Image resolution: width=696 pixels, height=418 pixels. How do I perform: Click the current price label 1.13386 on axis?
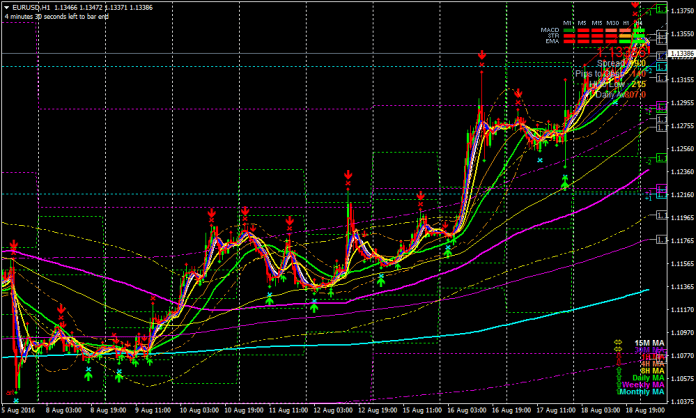(x=682, y=52)
